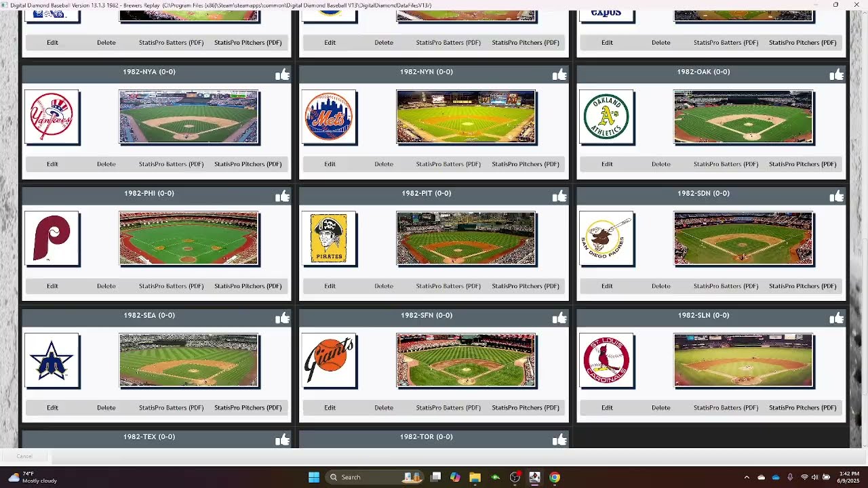Delete the 1982-PIT team

[x=384, y=286]
